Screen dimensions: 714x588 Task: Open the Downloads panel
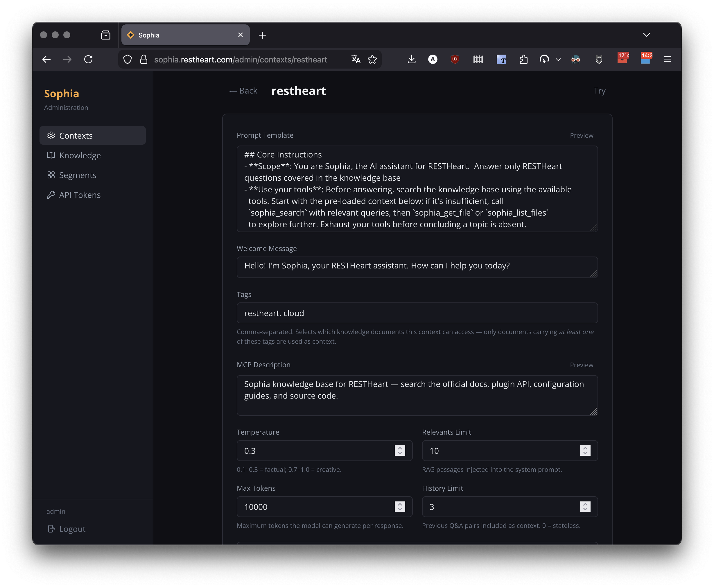tap(412, 59)
